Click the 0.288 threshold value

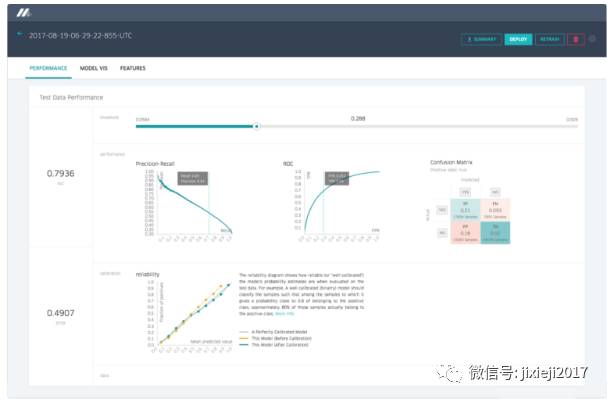pyautogui.click(x=358, y=118)
